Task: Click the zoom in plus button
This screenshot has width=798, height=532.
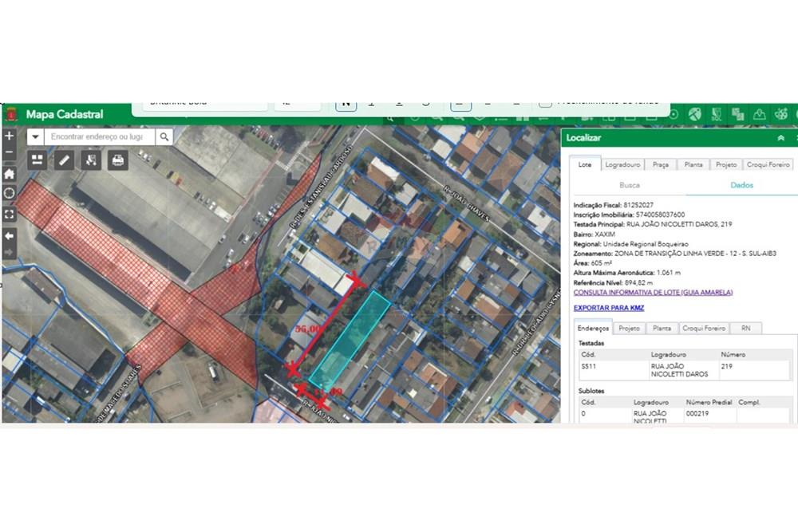Action: point(9,136)
